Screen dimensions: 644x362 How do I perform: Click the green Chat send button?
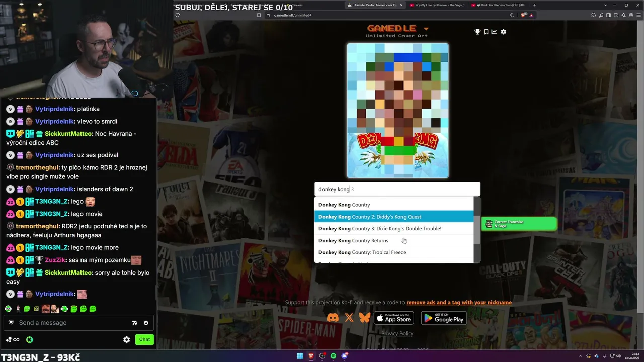click(144, 339)
